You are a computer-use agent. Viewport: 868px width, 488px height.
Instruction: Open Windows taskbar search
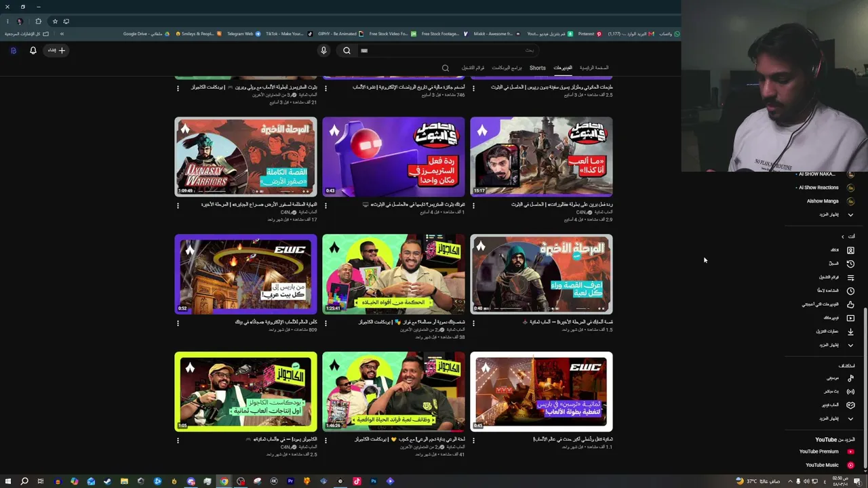coord(24,481)
